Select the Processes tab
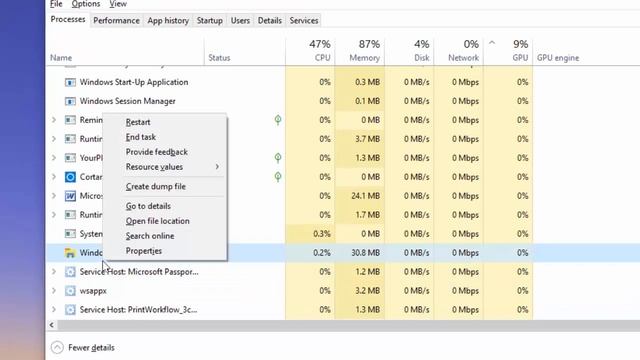Screen dimensions: 640x360 (68, 20)
